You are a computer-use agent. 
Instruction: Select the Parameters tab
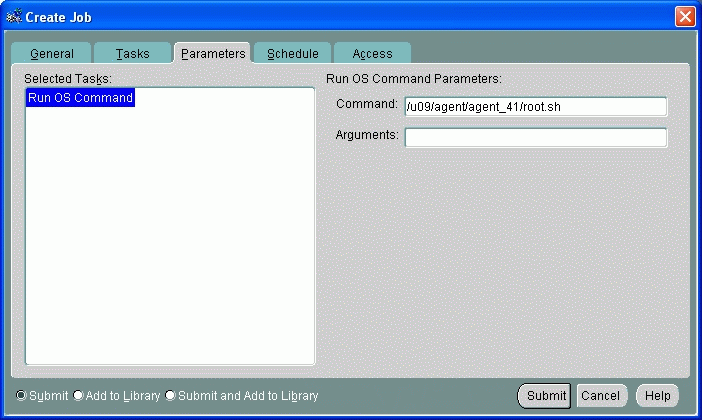[x=213, y=54]
